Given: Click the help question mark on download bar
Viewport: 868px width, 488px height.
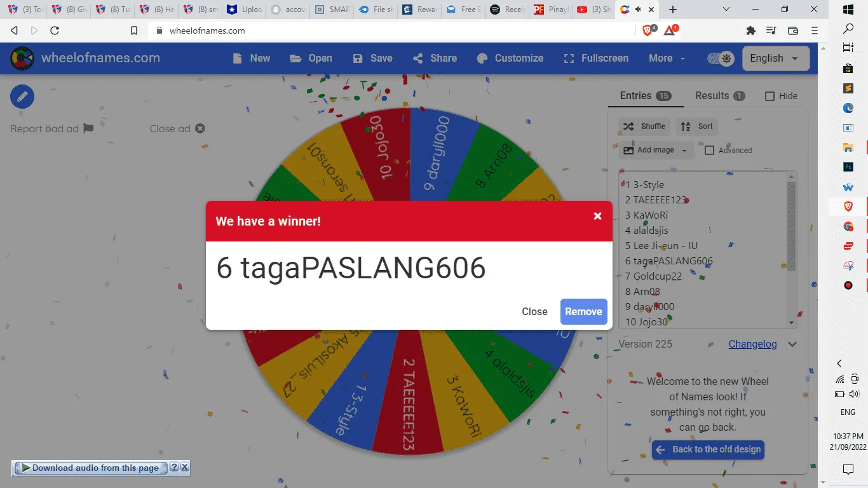Looking at the screenshot, I should (174, 468).
